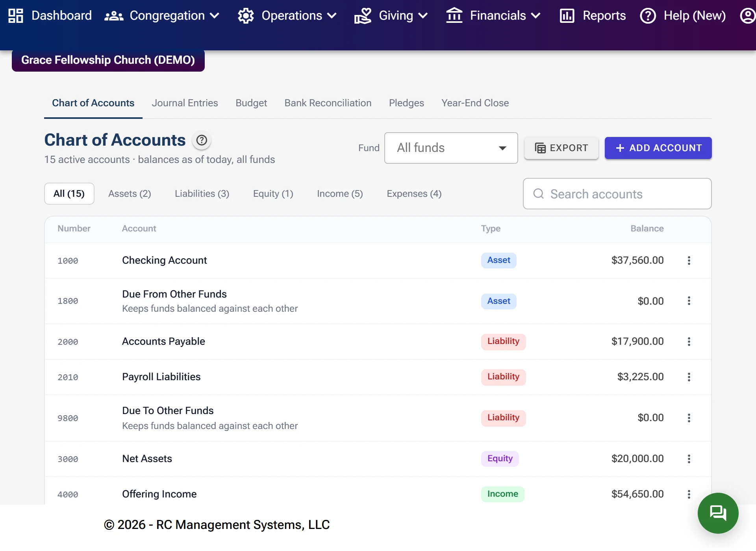Click the Operations gear icon
Viewport: 756px width, 551px height.
click(246, 16)
